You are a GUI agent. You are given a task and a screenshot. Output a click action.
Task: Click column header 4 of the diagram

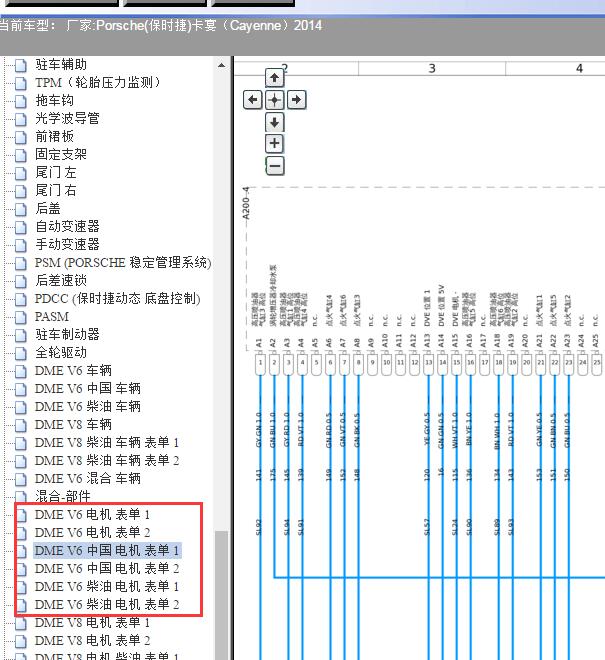coord(579,69)
